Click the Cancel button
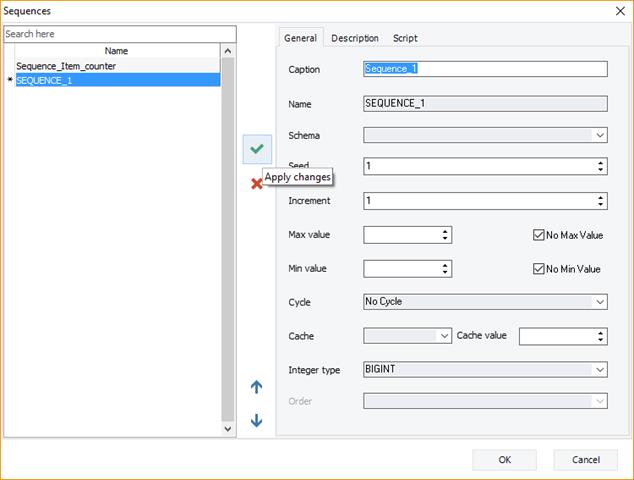 [x=585, y=460]
